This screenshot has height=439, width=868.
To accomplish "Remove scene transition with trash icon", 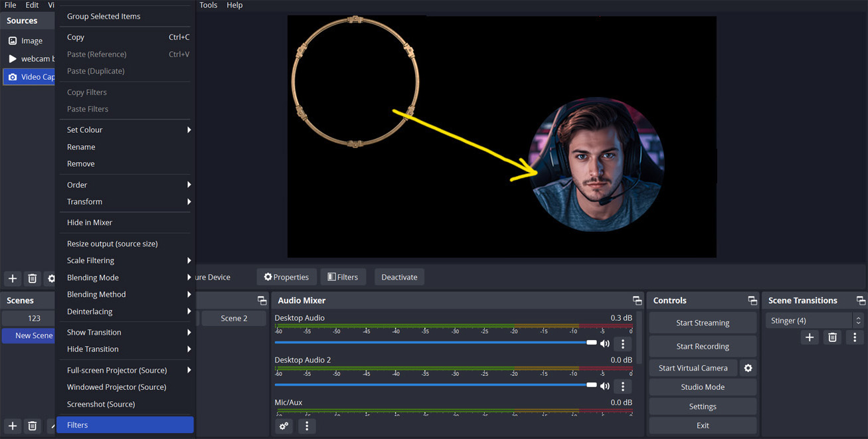I will (x=831, y=337).
